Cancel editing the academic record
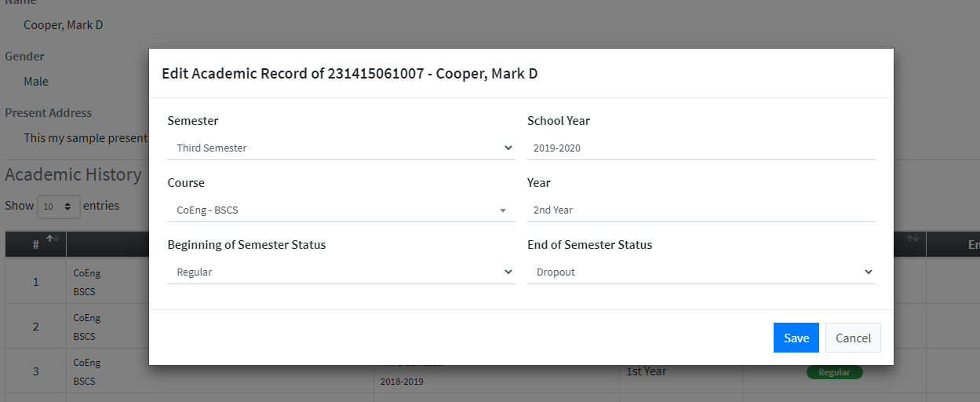Screen dimensions: 980x402 click(x=853, y=338)
